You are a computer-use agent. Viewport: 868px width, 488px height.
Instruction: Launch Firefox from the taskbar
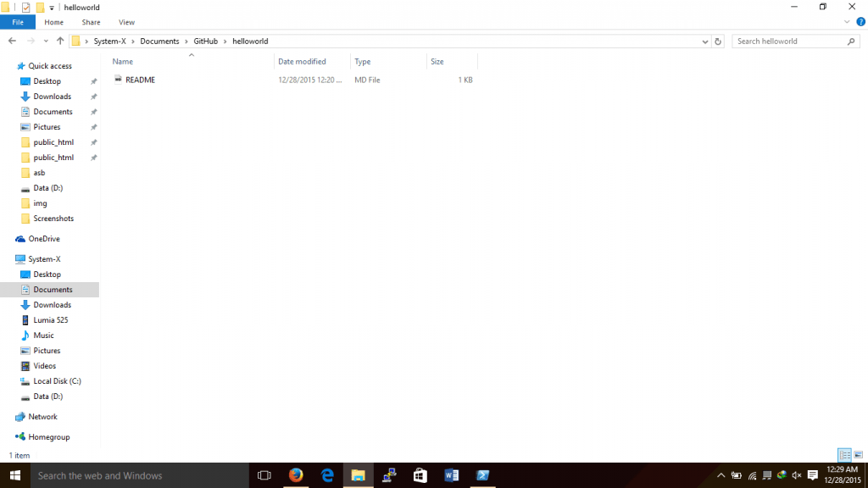296,475
